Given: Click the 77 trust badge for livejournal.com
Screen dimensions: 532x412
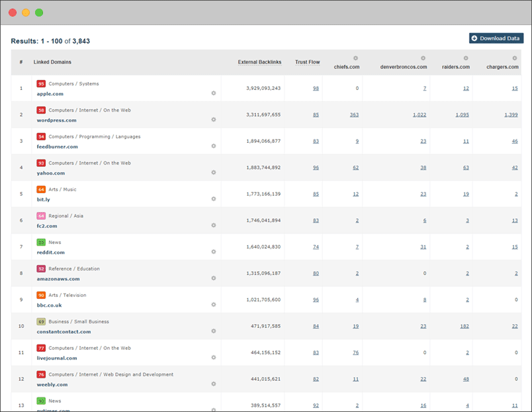Looking at the screenshot, I should 41,349.
